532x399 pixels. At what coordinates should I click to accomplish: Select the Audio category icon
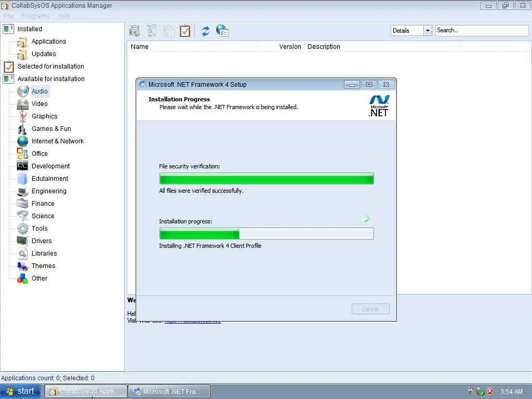pyautogui.click(x=23, y=91)
